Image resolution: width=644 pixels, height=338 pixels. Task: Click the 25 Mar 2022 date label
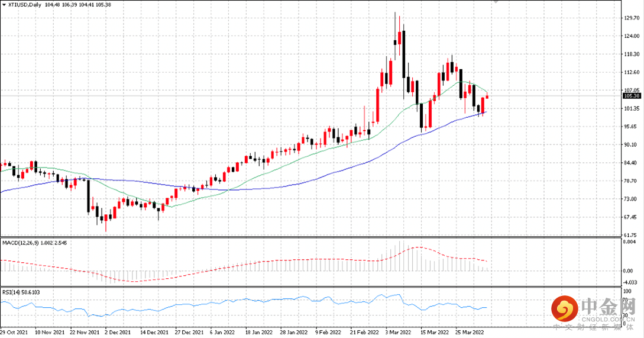point(470,332)
